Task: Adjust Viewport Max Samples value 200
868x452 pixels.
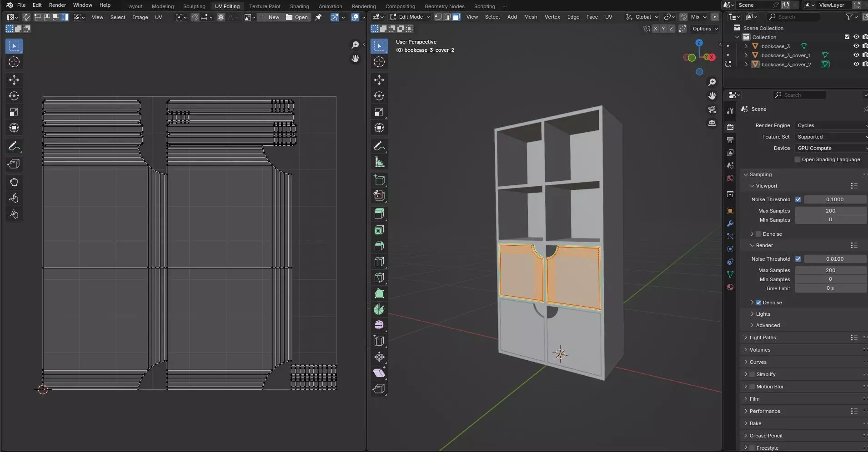Action: tap(830, 211)
